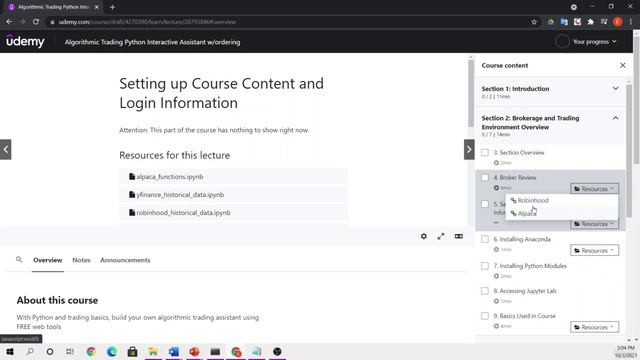Check off lecture 8 Accessing Jupyter Lab
Image resolution: width=640 pixels, height=360 pixels.
[484, 291]
